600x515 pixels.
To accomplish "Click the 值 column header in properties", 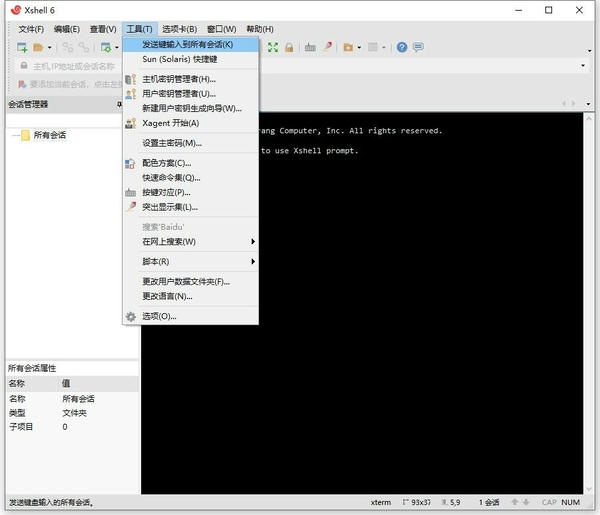I will click(x=66, y=383).
